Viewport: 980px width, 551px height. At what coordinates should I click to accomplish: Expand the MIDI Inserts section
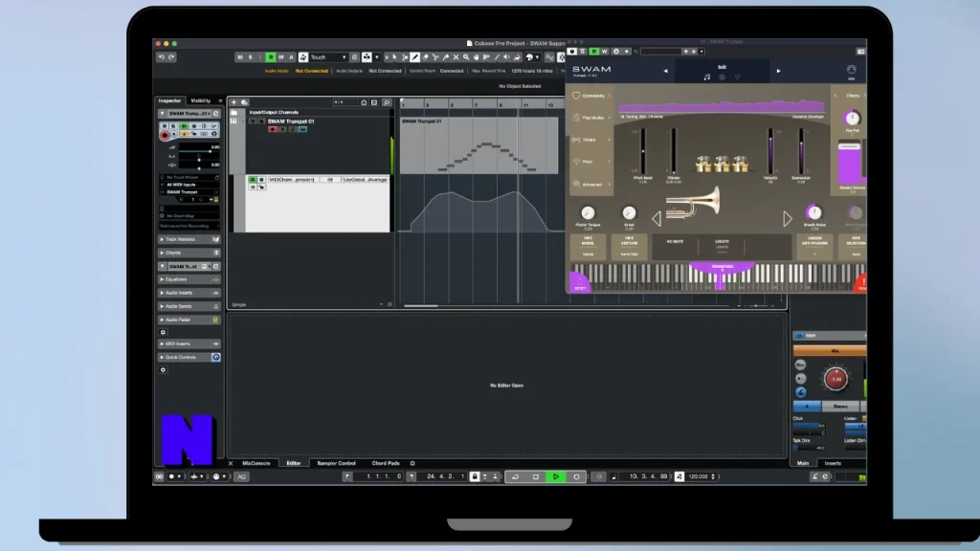point(189,343)
